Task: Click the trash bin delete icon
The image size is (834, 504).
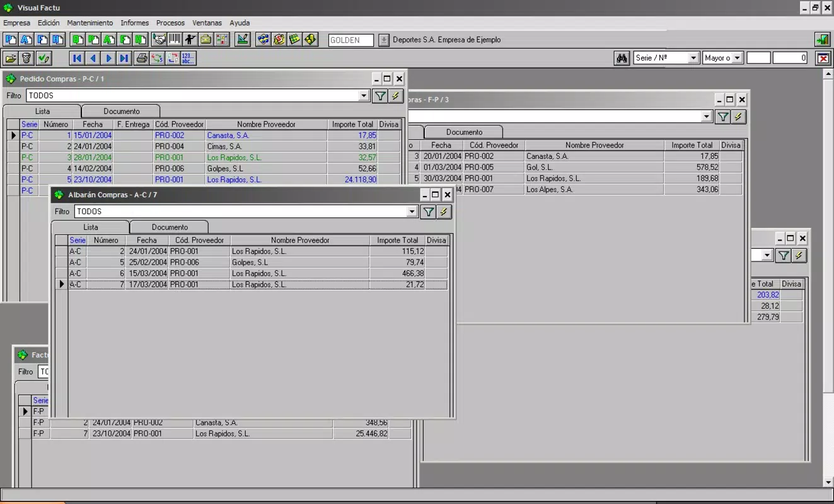Action: (26, 58)
